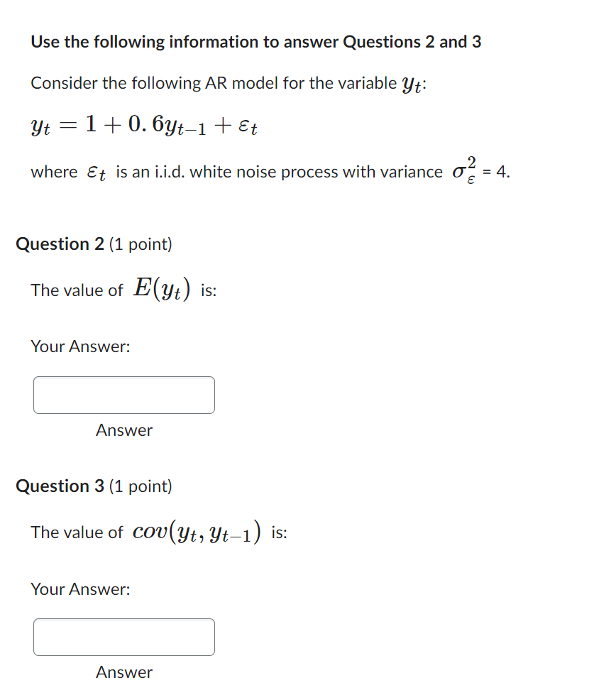This screenshot has width=594, height=700.
Task: Click inside the second empty answer box
Action: (123, 637)
